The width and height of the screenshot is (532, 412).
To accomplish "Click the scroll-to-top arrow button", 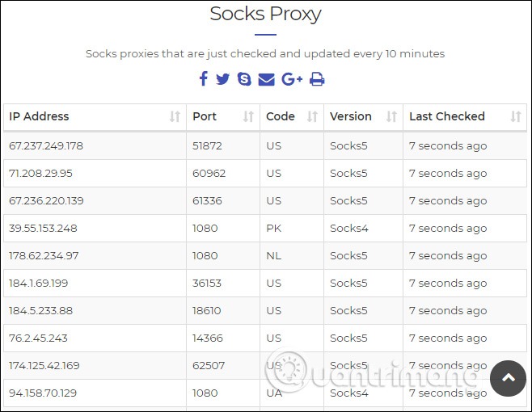I will (x=508, y=378).
